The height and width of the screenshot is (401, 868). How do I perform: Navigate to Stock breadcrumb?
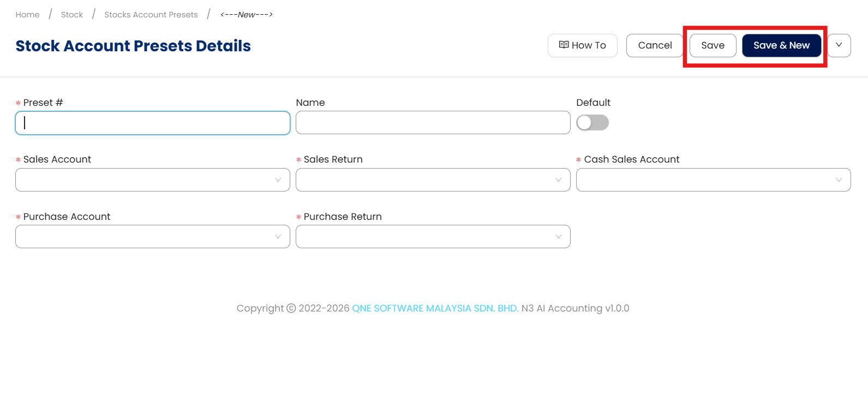click(72, 15)
